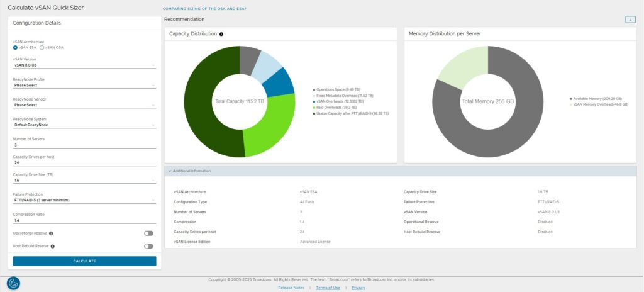Click vSAN Overheads legend entry
This screenshot has width=644, height=292.
(x=338, y=101)
